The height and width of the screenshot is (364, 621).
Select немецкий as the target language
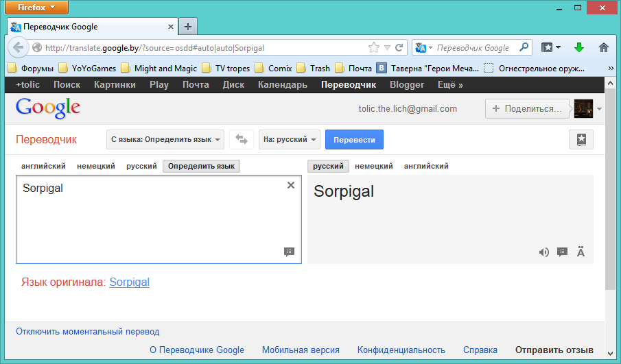click(373, 166)
